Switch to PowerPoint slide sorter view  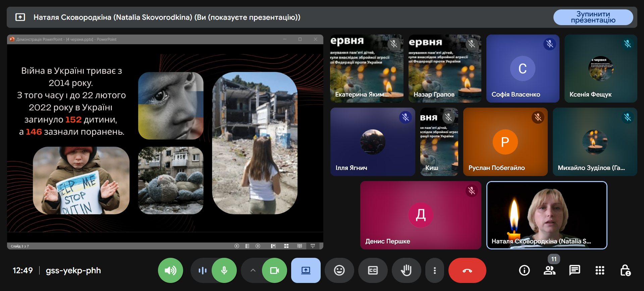[286, 246]
